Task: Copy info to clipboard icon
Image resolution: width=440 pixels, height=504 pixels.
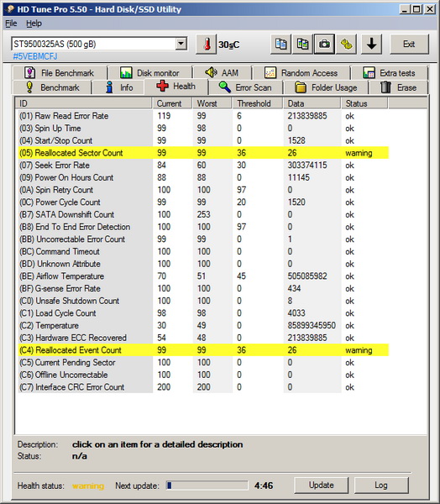Action: point(281,44)
